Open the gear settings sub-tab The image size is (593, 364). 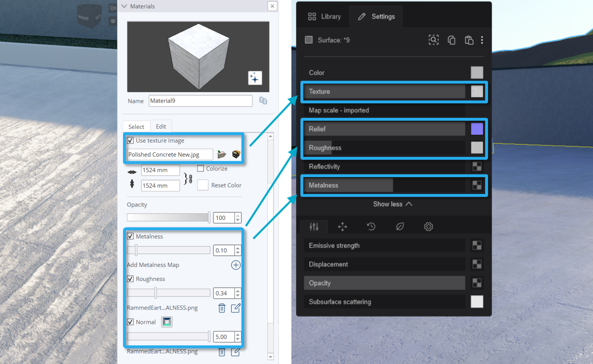(x=428, y=226)
